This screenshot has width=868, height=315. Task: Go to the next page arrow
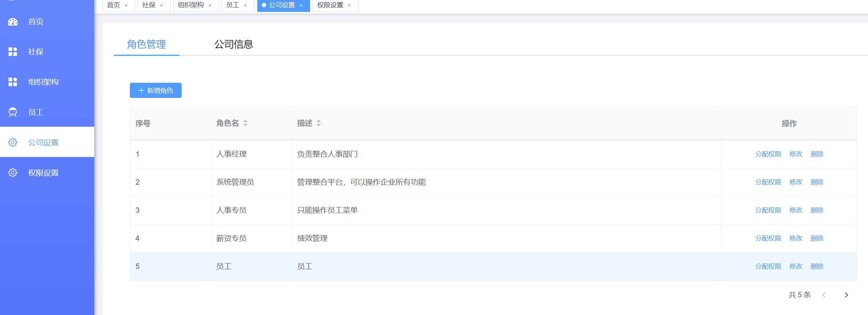846,295
